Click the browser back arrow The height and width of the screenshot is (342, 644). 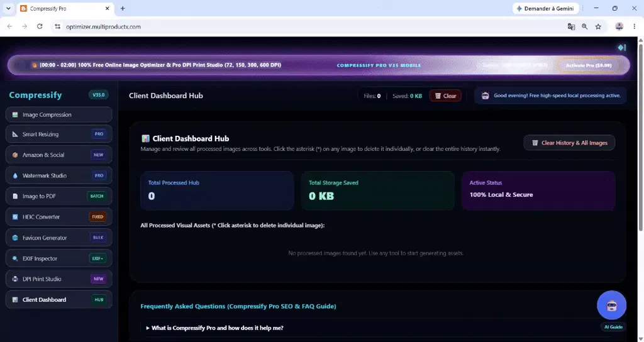(x=9, y=26)
